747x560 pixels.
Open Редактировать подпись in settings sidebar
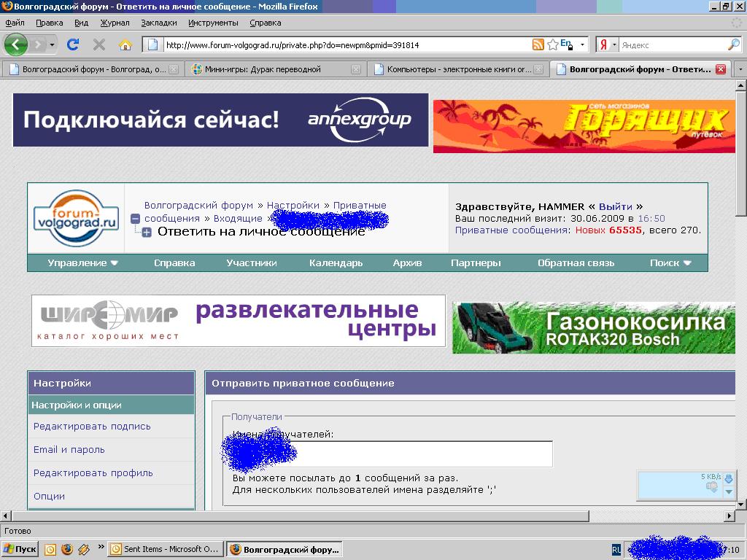click(x=92, y=426)
